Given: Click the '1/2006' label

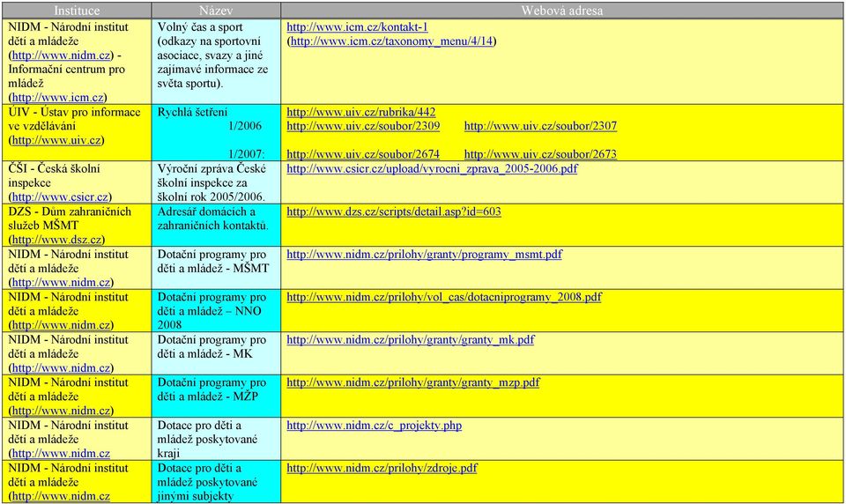Looking at the screenshot, I should click(245, 126).
